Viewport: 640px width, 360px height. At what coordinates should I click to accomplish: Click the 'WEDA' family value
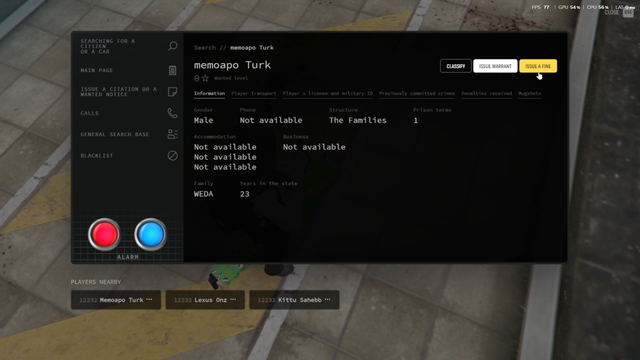pyautogui.click(x=203, y=194)
